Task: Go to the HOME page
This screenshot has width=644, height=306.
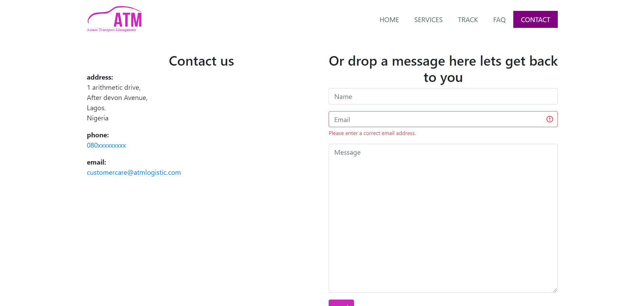Action: click(x=389, y=20)
